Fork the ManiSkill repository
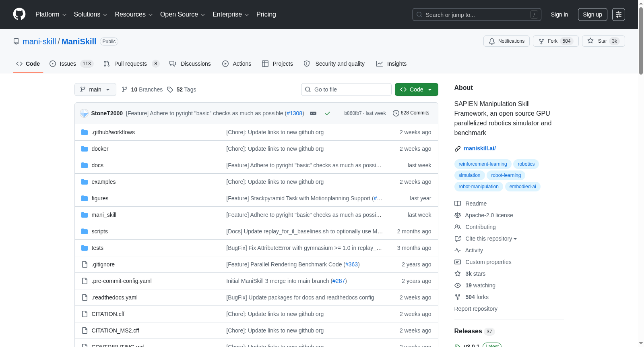644x347 pixels. click(x=556, y=41)
